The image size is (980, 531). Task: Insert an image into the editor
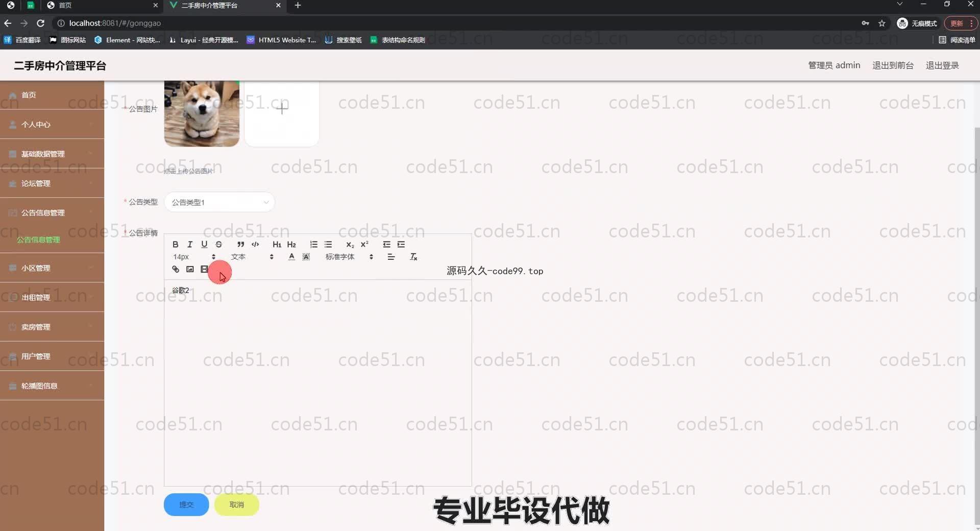[190, 269]
